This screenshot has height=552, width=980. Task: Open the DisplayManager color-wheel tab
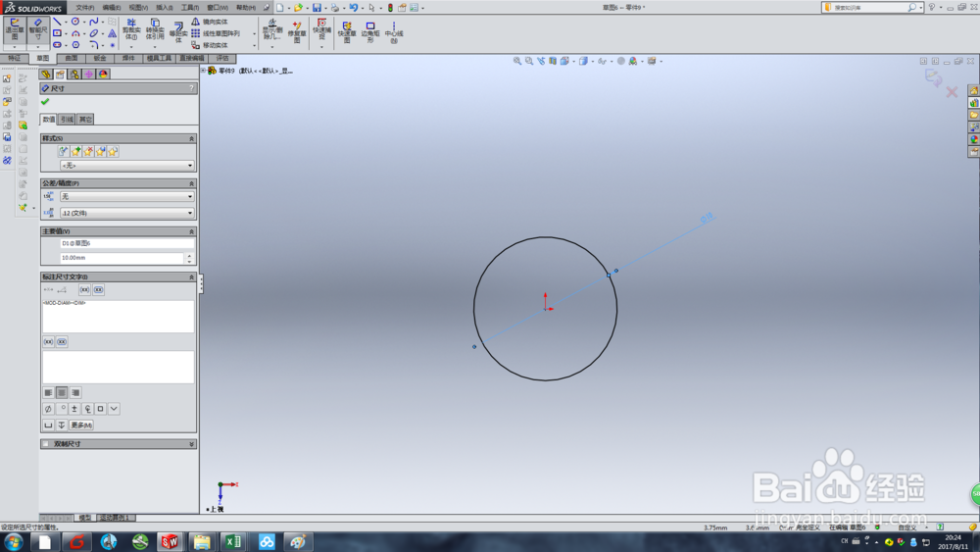103,75
